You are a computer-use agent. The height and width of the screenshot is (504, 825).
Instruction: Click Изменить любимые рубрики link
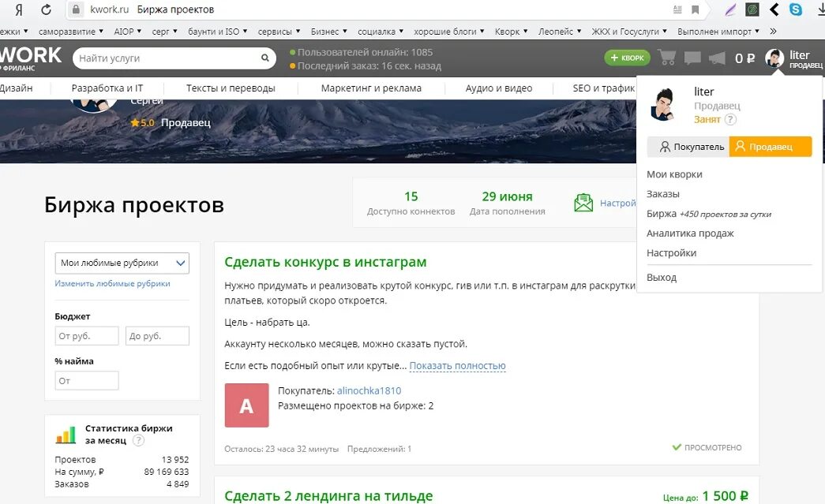pos(113,283)
